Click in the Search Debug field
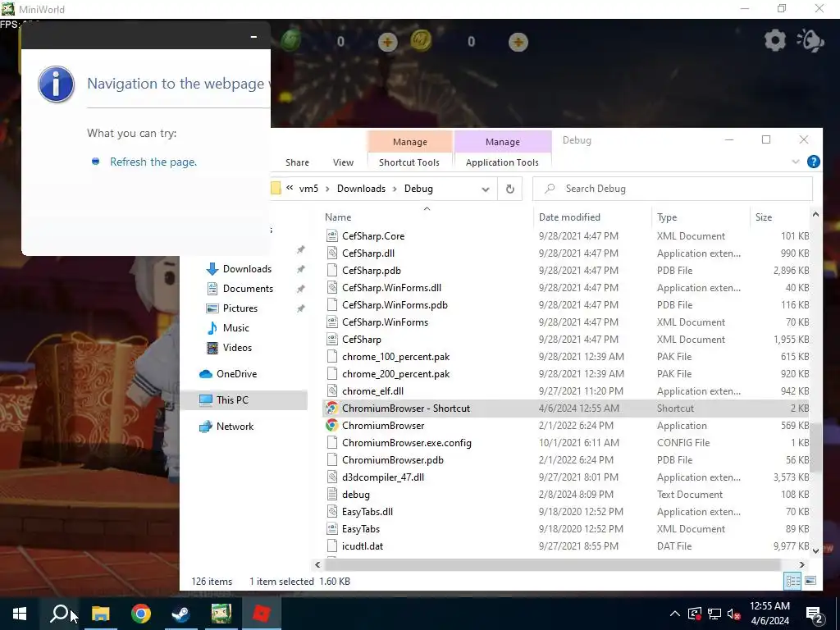This screenshot has height=630, width=840. tap(673, 189)
